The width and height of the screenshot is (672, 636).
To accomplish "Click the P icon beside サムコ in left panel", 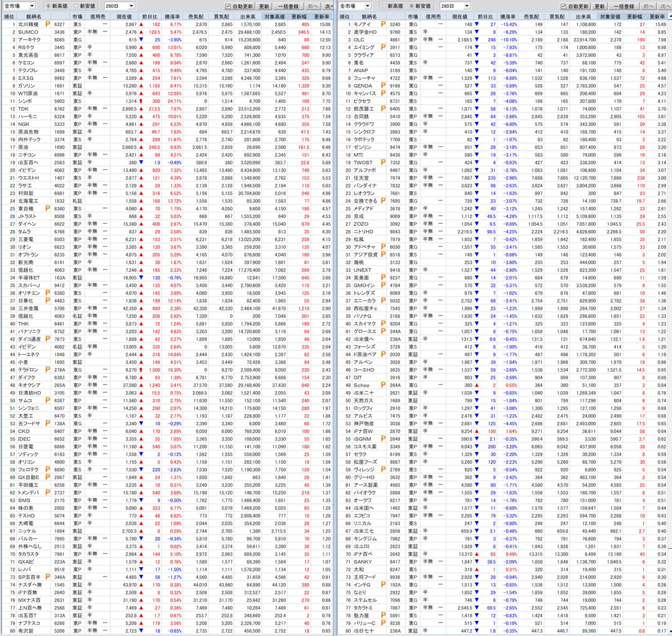I will point(48,401).
